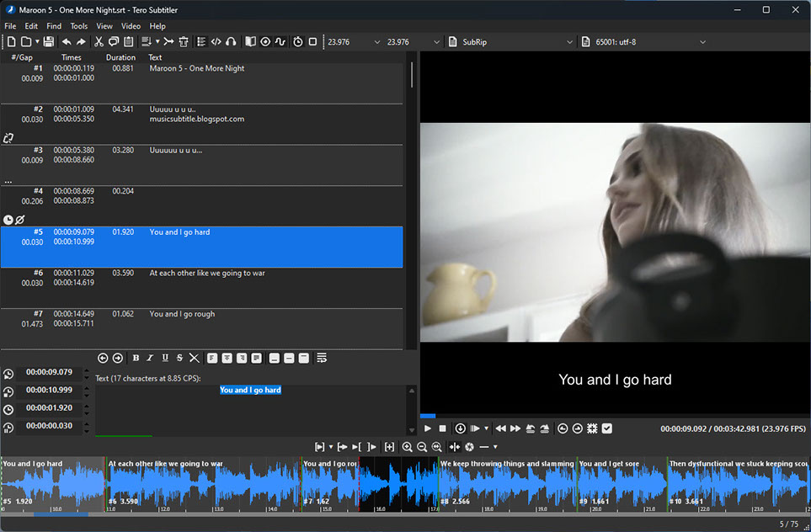Click the Zoom in magnifier above the waveform
Viewport: 811px width, 532px height.
point(407,447)
